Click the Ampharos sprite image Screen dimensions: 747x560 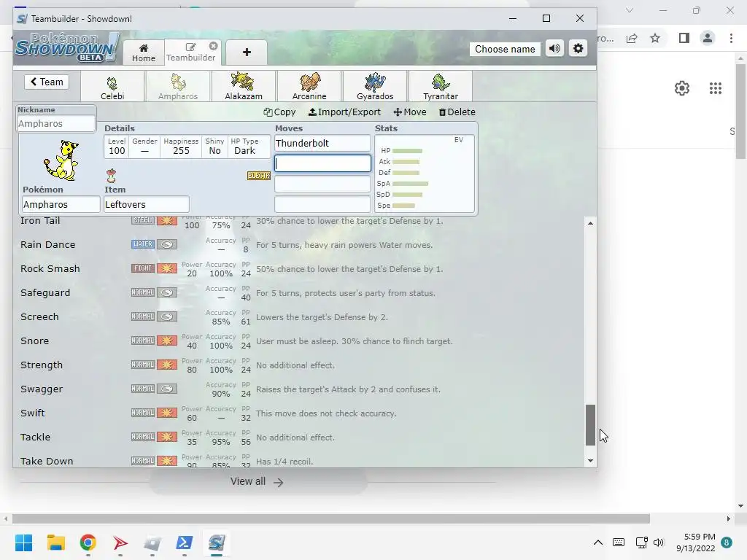tap(61, 160)
